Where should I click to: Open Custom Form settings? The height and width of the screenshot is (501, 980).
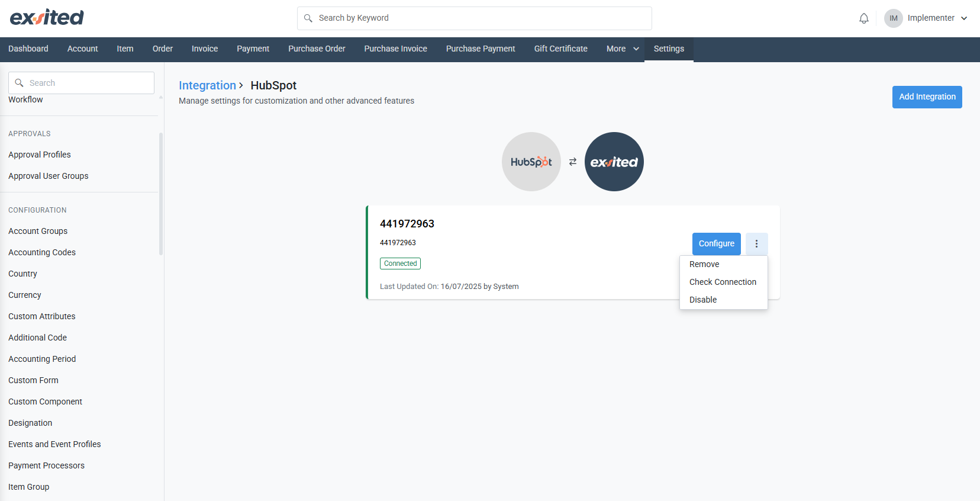click(33, 380)
